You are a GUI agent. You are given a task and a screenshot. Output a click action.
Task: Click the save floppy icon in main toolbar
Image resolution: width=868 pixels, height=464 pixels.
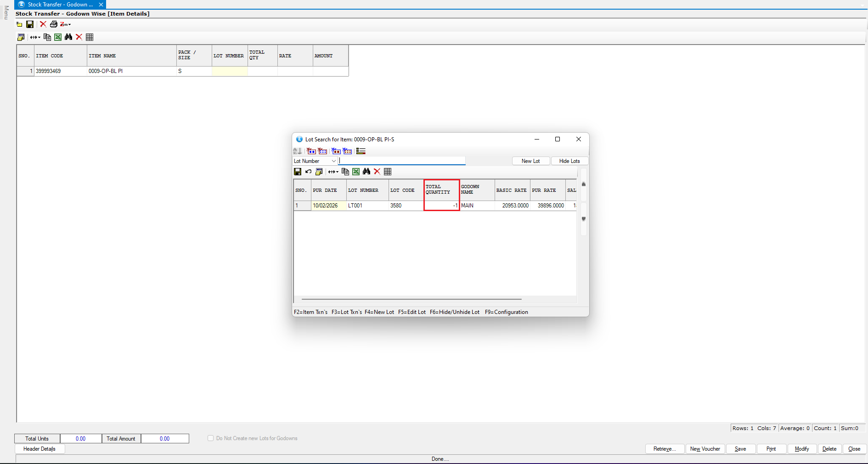pos(30,24)
